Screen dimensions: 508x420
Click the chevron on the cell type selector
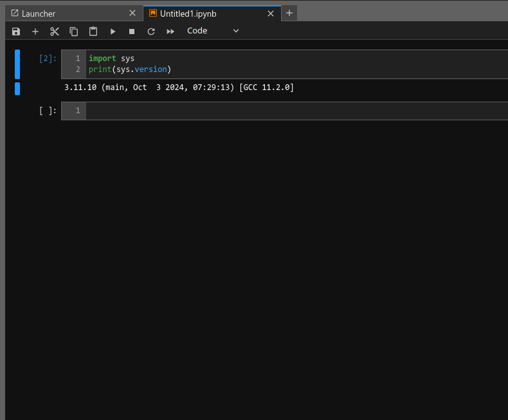coord(235,31)
